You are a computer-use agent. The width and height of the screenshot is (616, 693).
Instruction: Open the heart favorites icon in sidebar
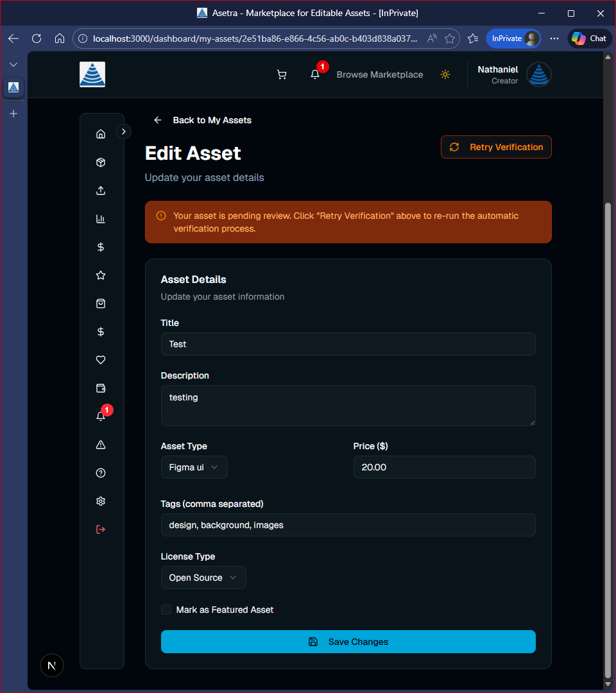[x=101, y=360]
